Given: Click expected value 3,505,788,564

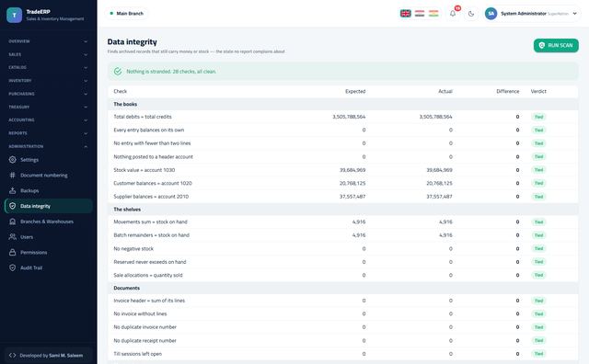Looking at the screenshot, I should point(349,117).
